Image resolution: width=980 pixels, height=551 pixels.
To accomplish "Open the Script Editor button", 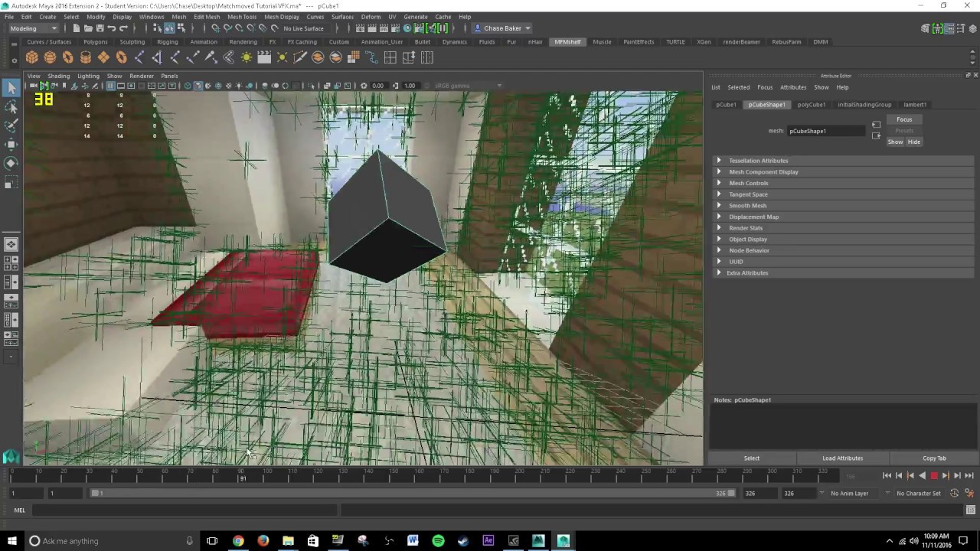I will 971,510.
